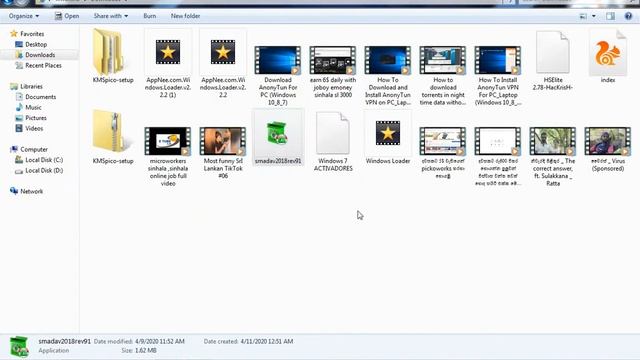
Task: Select the UC Browser index file
Action: tap(608, 56)
